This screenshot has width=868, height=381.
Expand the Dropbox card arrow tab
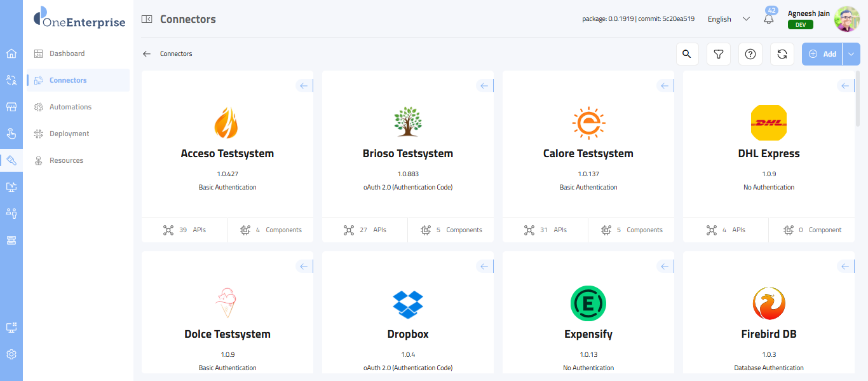point(485,267)
